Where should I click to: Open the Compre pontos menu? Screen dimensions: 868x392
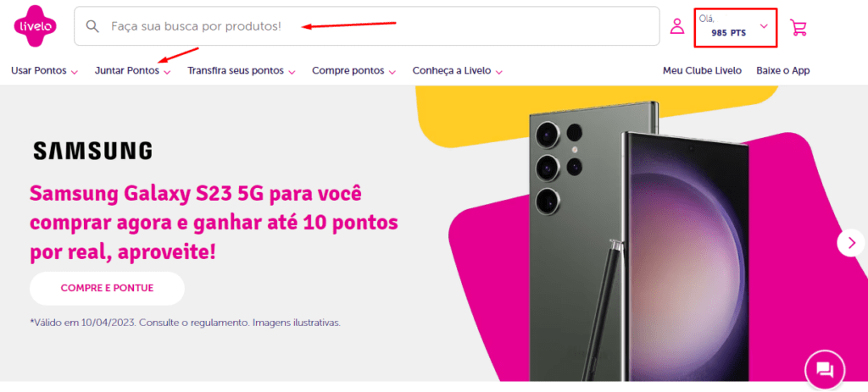(353, 71)
